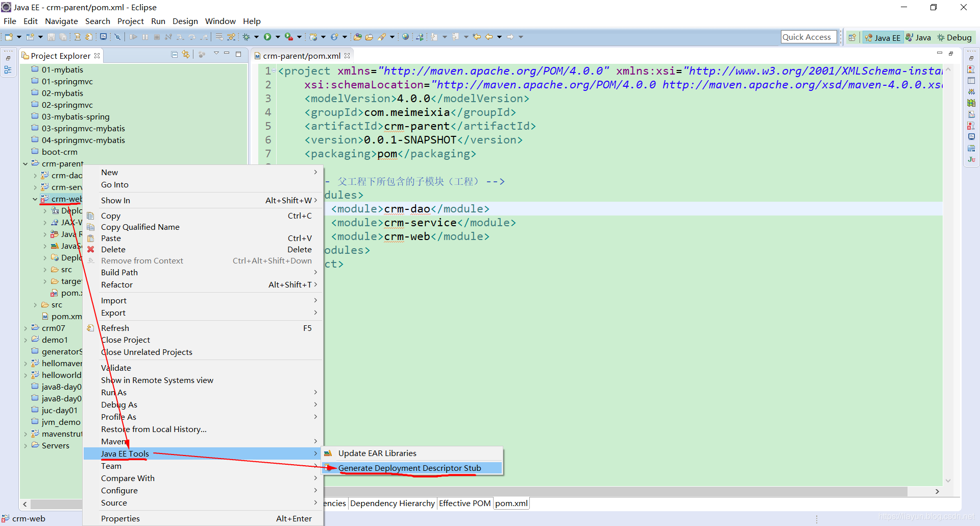Close the crm-parent/pom.xml editor tab
The height and width of the screenshot is (526, 980).
point(347,55)
